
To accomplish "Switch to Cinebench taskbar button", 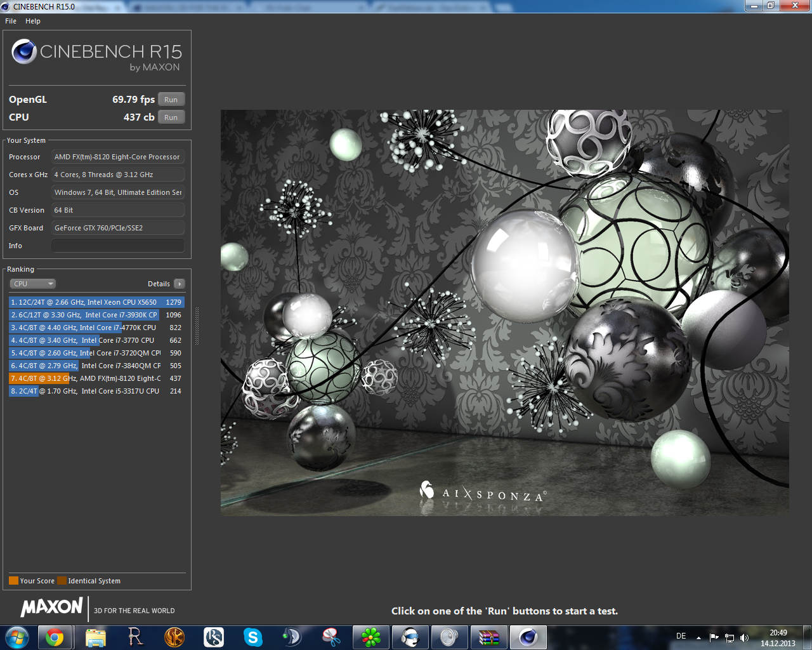I will [528, 637].
